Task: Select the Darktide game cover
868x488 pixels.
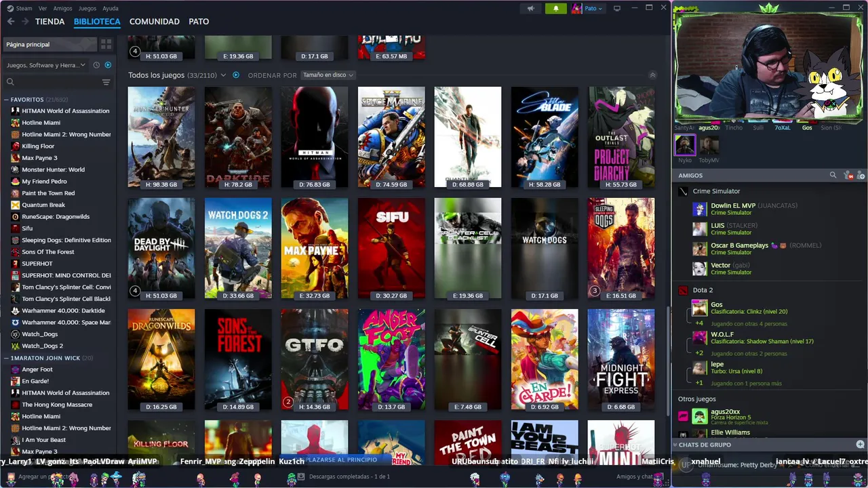Action: [238, 137]
